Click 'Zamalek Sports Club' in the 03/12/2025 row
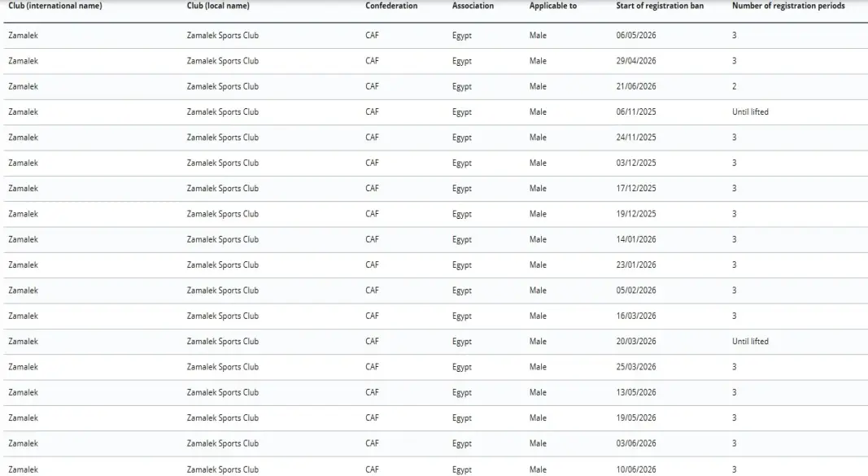The width and height of the screenshot is (868, 476). tap(223, 163)
